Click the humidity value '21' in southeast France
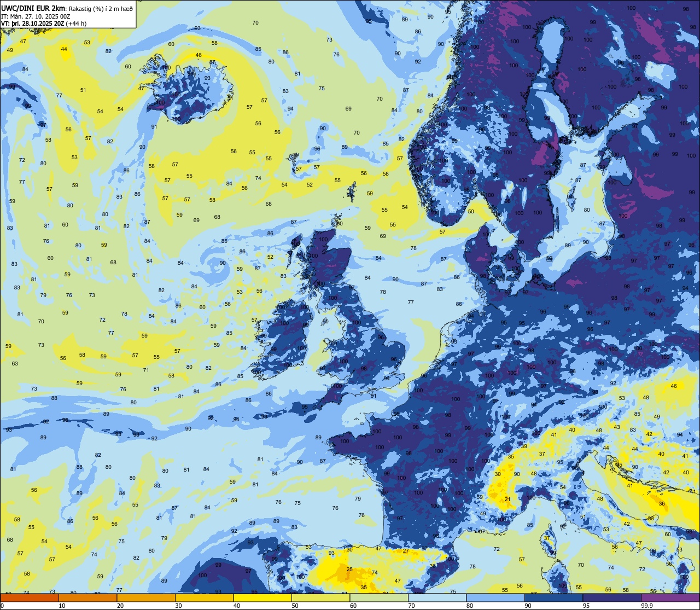Viewport: 700px width, 610px height. tap(507, 499)
